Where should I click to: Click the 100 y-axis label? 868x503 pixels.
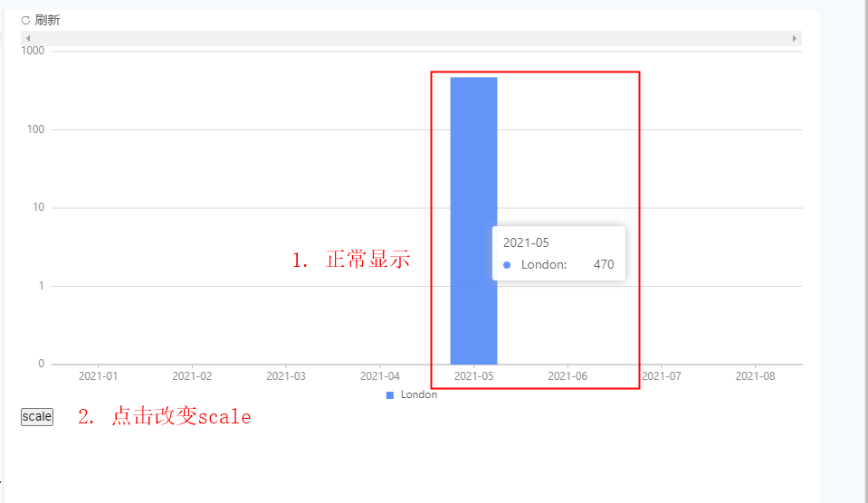click(x=35, y=129)
